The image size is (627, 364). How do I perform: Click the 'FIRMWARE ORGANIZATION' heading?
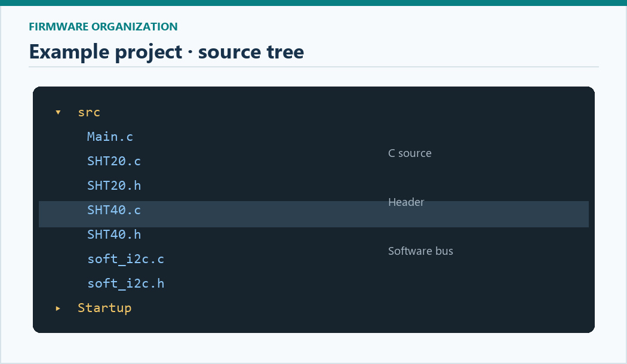point(103,27)
